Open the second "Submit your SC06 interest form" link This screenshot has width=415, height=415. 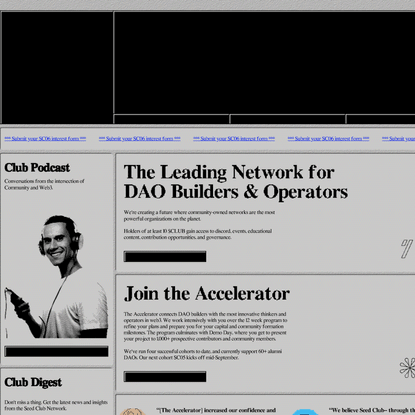pyautogui.click(x=140, y=139)
